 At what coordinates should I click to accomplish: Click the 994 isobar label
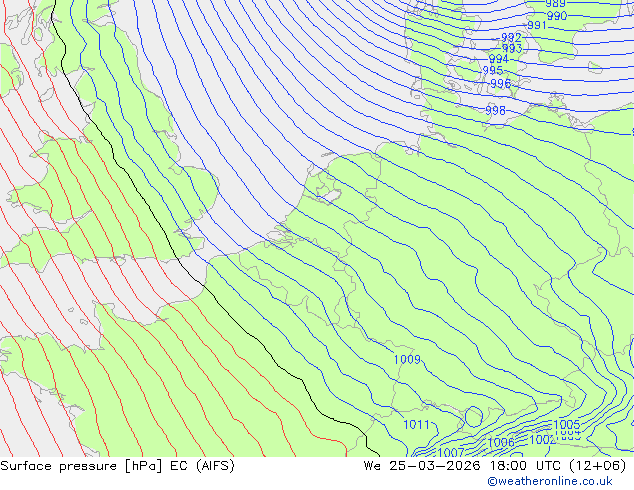click(499, 59)
